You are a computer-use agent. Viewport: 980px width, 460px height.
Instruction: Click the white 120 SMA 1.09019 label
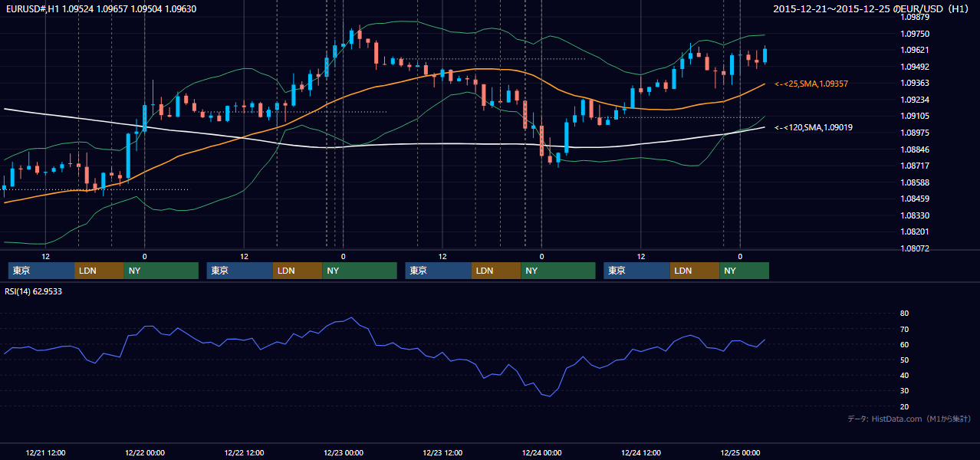point(814,127)
